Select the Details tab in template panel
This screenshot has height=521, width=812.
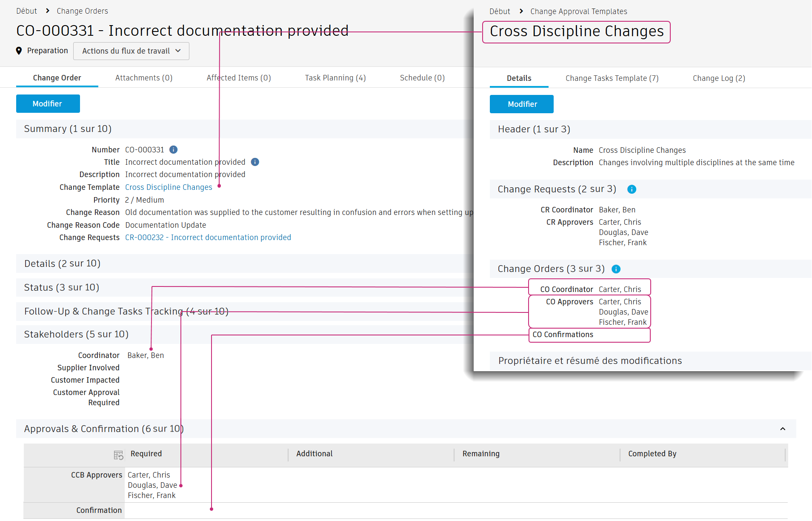(519, 78)
